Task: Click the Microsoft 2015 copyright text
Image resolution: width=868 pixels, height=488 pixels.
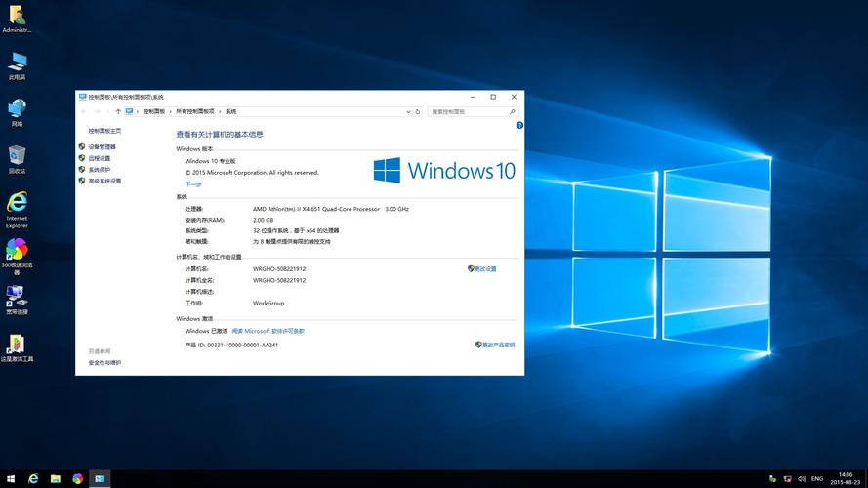Action: 252,173
